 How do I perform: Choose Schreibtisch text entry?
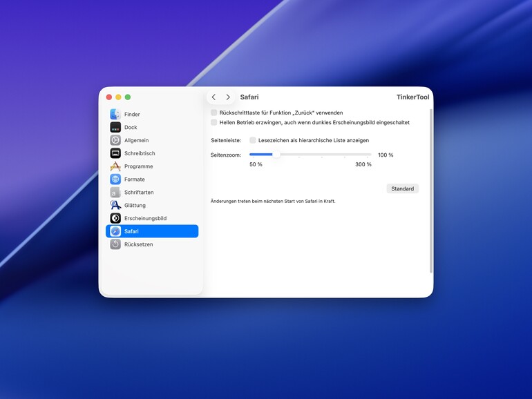(140, 153)
